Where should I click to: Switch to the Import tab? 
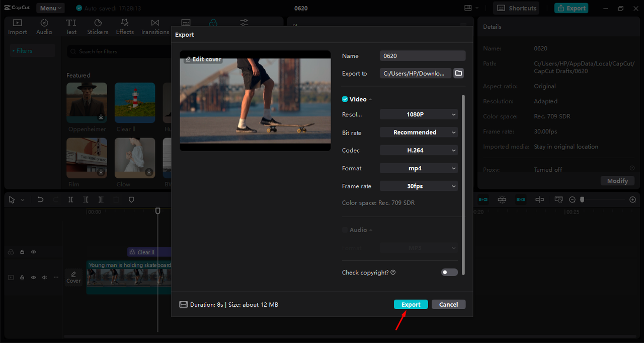coord(18,27)
